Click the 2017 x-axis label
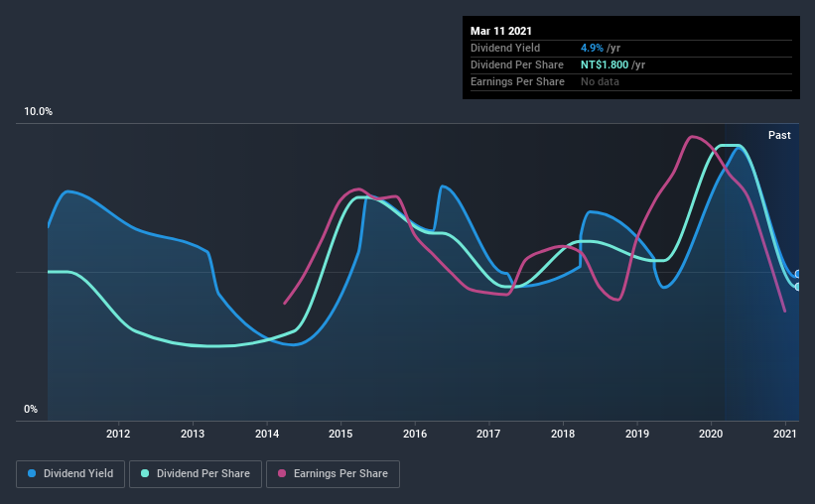The image size is (815, 504). click(488, 434)
